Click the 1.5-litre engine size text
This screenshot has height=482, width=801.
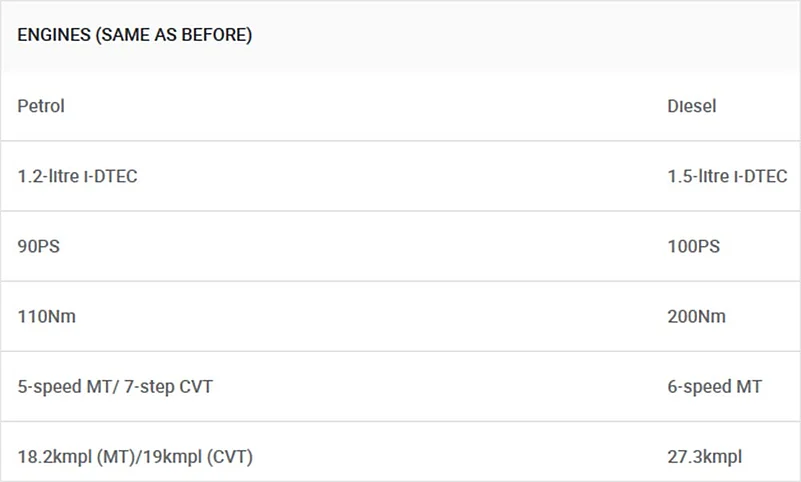(698, 176)
